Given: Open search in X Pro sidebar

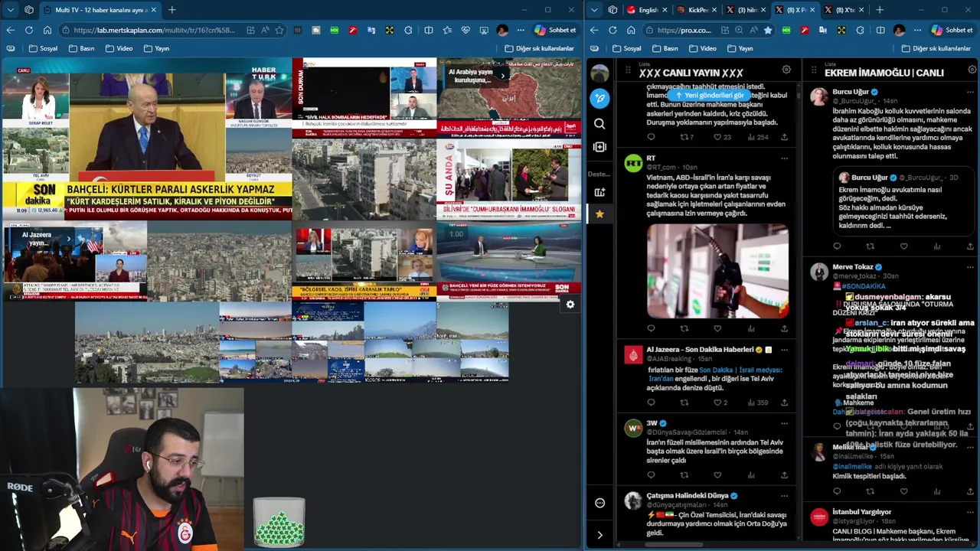Looking at the screenshot, I should 599,123.
